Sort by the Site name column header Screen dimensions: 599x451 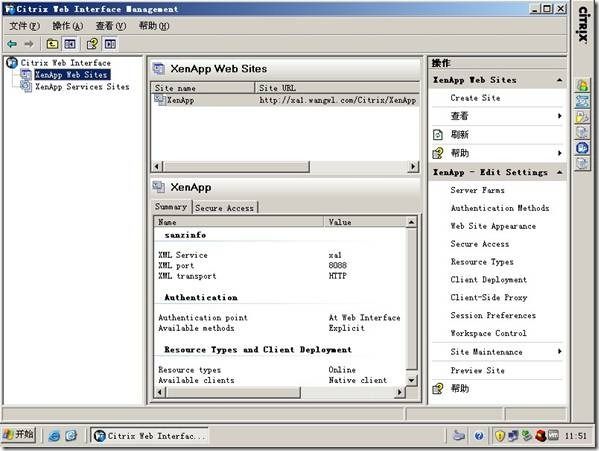pos(203,88)
